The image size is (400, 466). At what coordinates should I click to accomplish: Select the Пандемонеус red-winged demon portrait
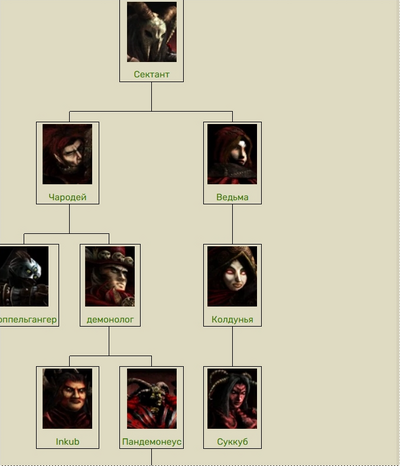click(152, 399)
